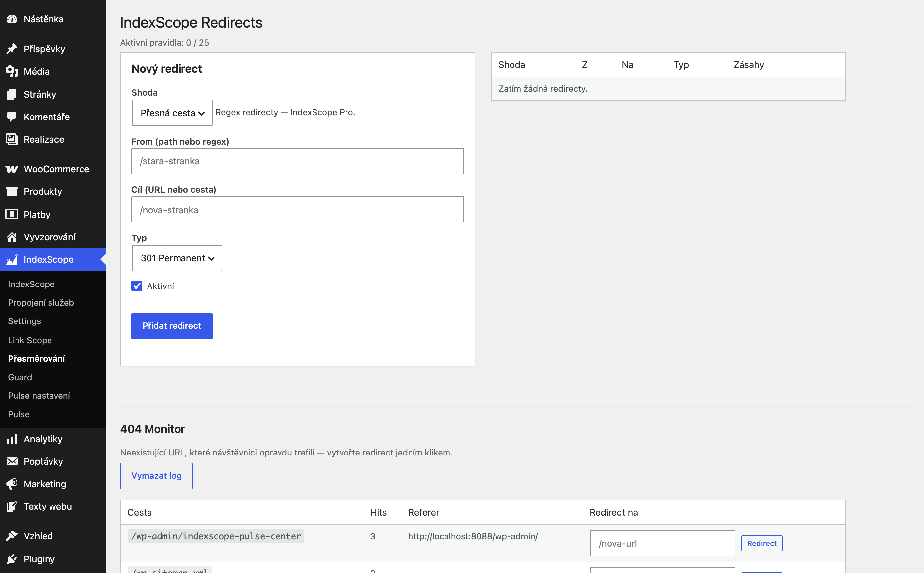This screenshot has height=573, width=924.
Task: Click the Referer column header
Action: pyautogui.click(x=423, y=512)
